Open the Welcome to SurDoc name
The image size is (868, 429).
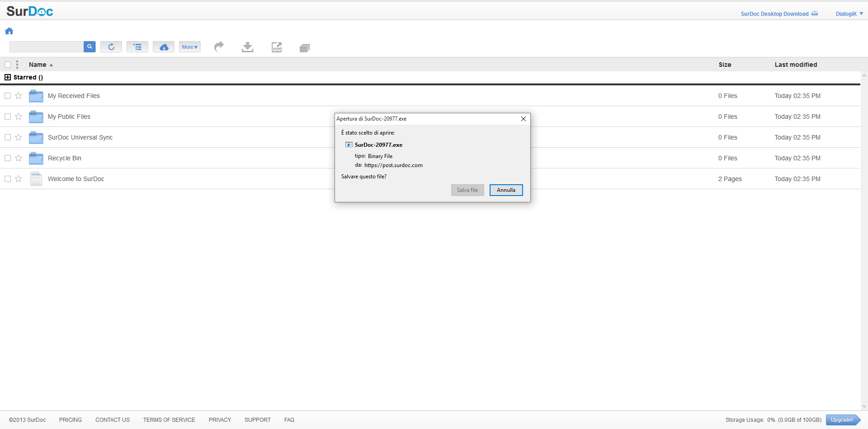(x=76, y=179)
